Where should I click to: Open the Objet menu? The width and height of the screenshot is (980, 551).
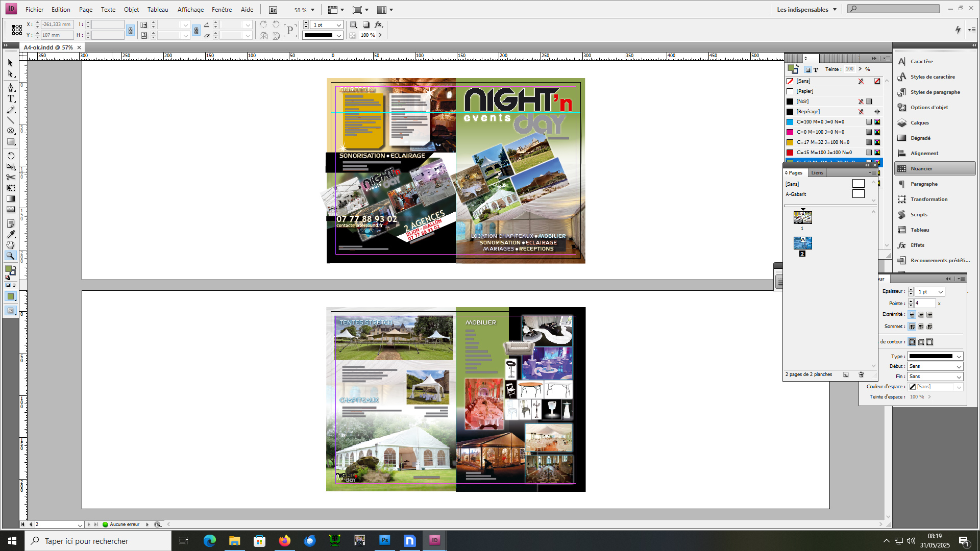coord(131,10)
